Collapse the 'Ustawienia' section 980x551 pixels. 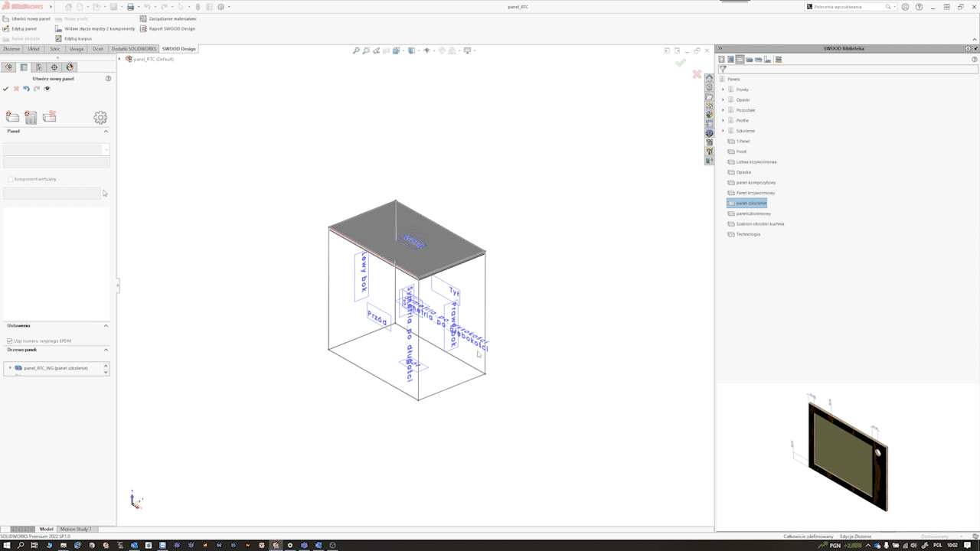click(x=106, y=325)
